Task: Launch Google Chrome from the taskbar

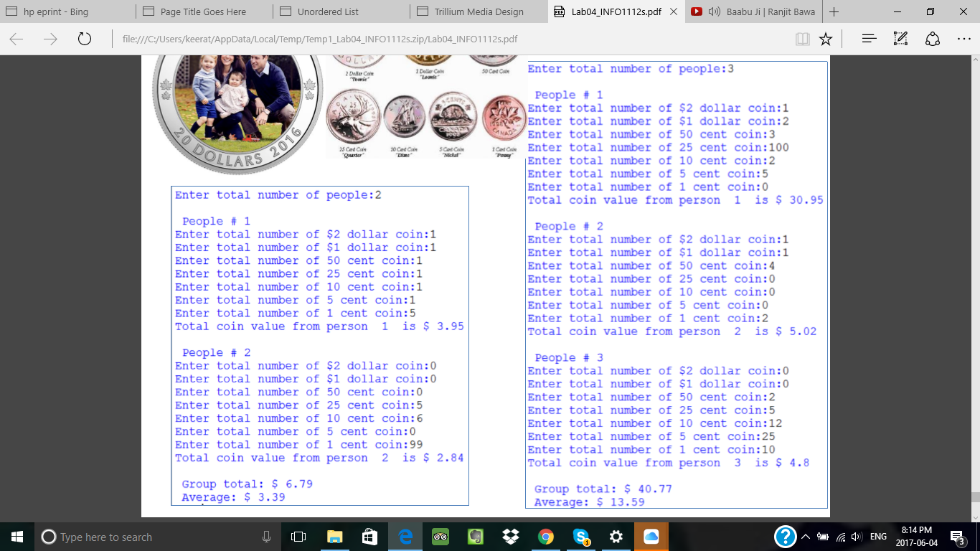Action: [546, 537]
